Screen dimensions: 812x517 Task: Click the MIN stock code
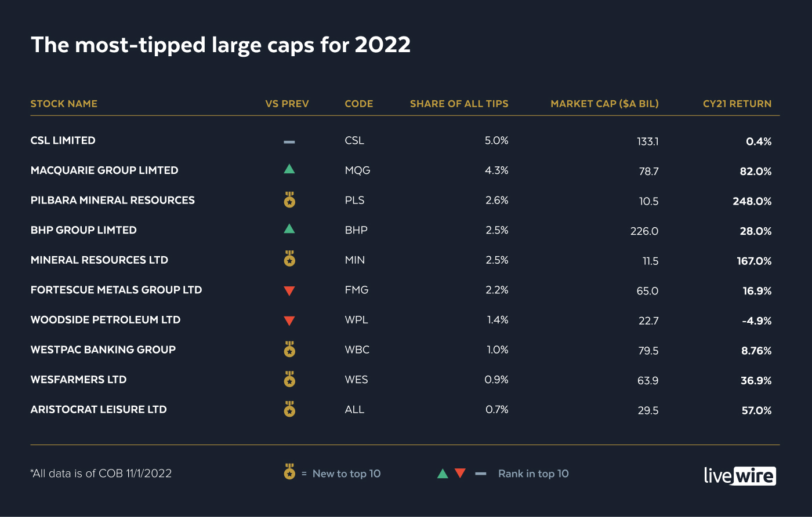[354, 260]
